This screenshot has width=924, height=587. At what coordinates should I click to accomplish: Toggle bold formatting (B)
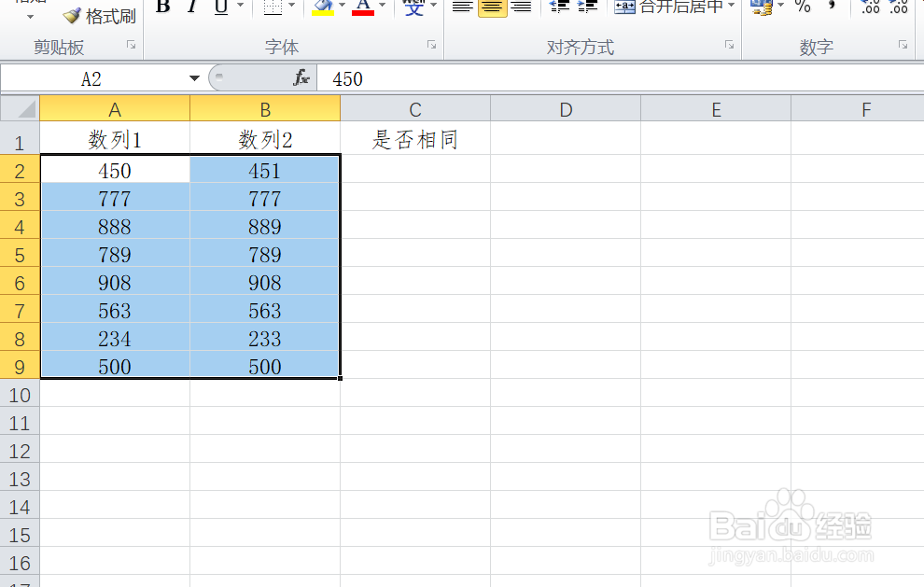tap(163, 7)
